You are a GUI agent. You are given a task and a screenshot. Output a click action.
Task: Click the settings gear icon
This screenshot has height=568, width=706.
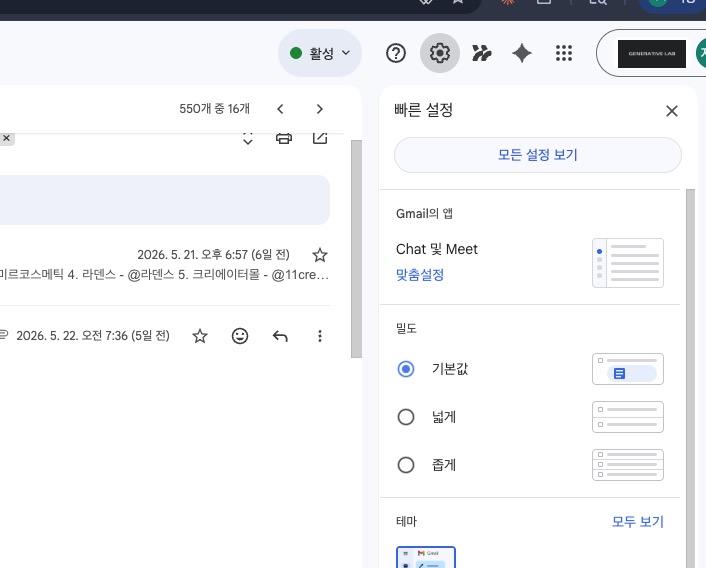tap(439, 53)
